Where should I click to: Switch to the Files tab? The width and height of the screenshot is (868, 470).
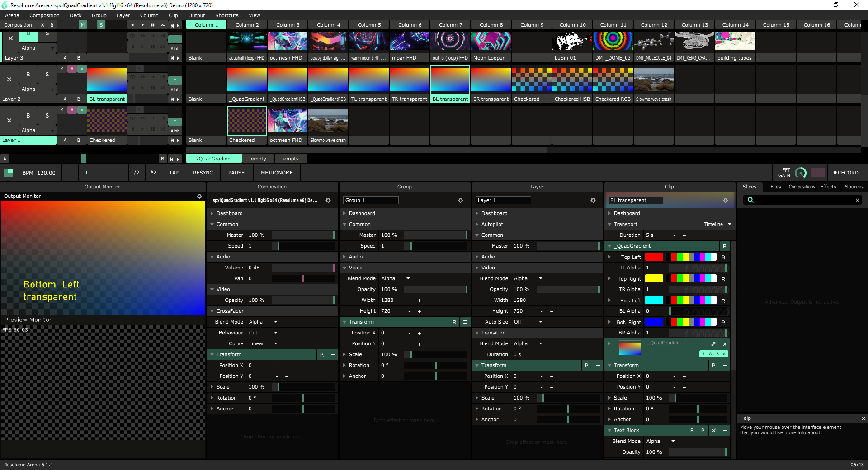pyautogui.click(x=776, y=187)
